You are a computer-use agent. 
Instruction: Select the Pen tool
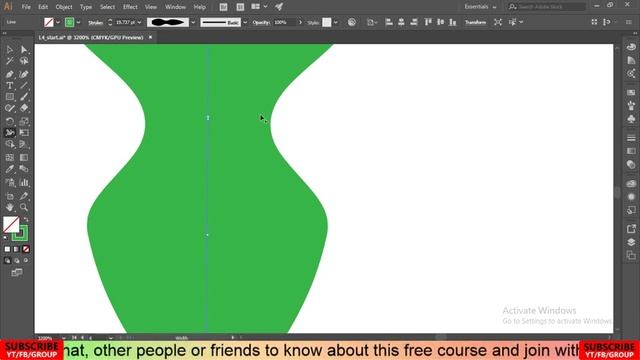click(x=10, y=74)
